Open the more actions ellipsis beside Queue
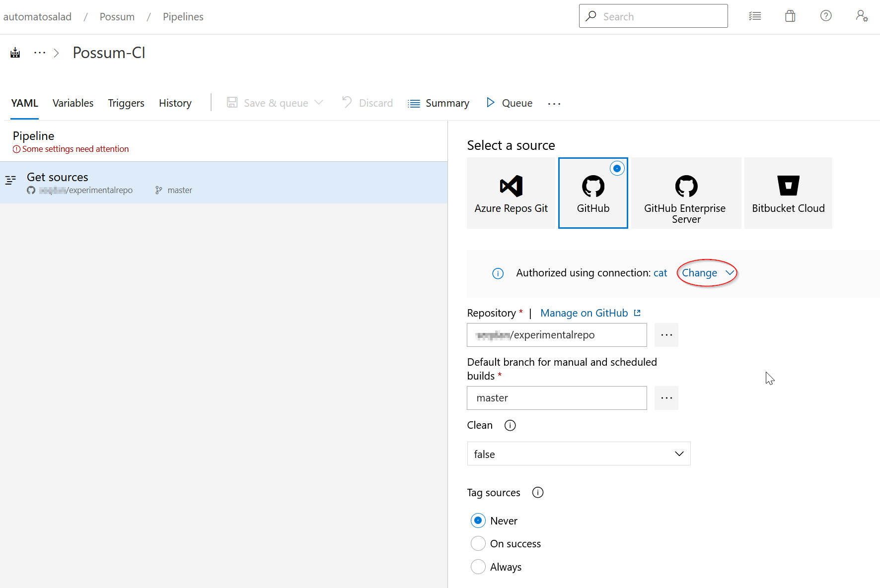 (x=554, y=104)
